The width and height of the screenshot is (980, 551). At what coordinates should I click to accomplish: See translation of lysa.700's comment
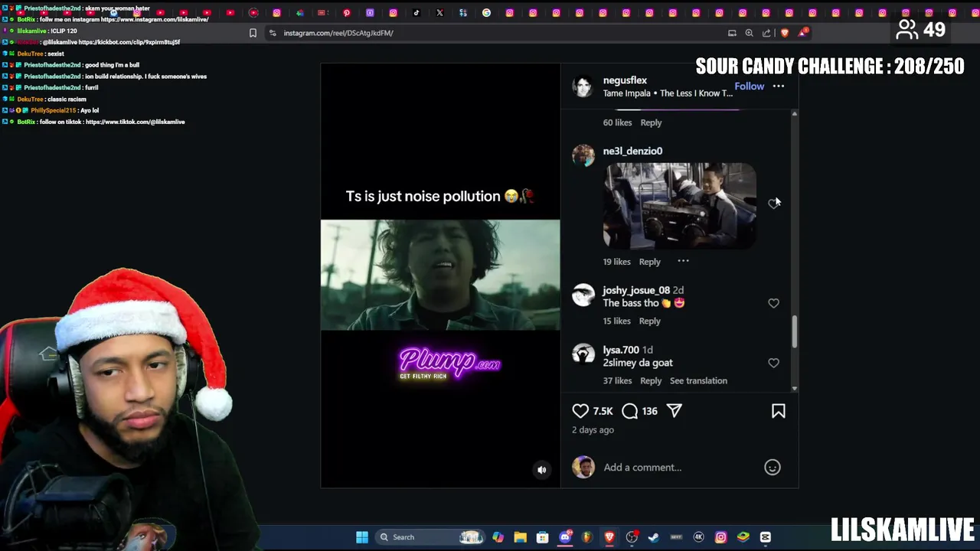coord(698,380)
